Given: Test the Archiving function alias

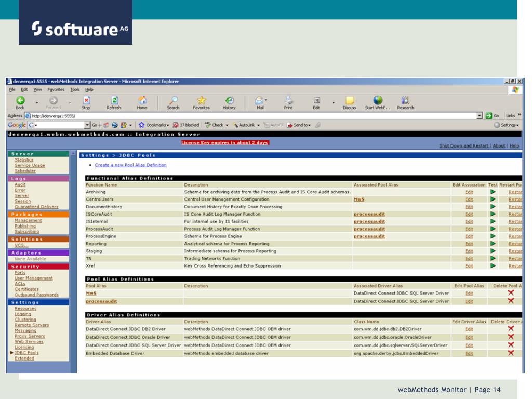Looking at the screenshot, I should click(493, 192).
